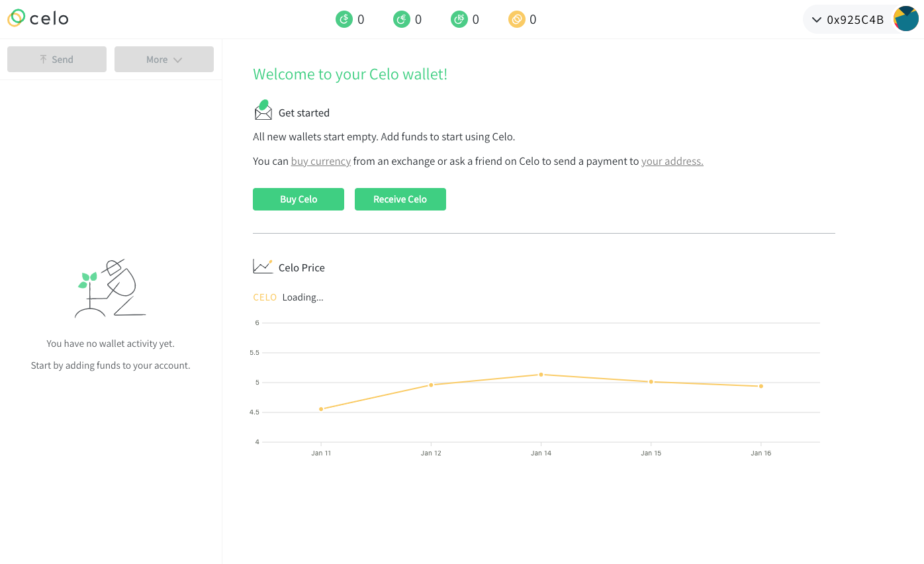Image resolution: width=924 pixels, height=564 pixels.
Task: Click the Celo Price chart icon
Action: [x=263, y=266]
